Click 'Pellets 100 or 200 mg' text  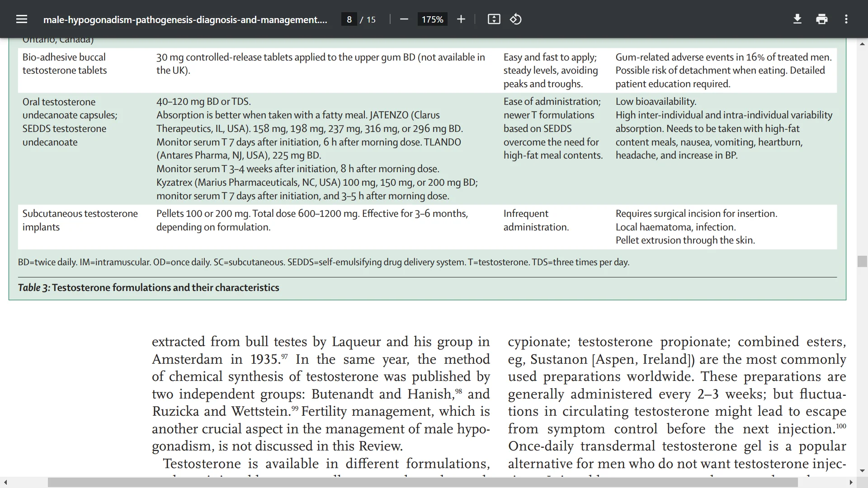pyautogui.click(x=203, y=214)
